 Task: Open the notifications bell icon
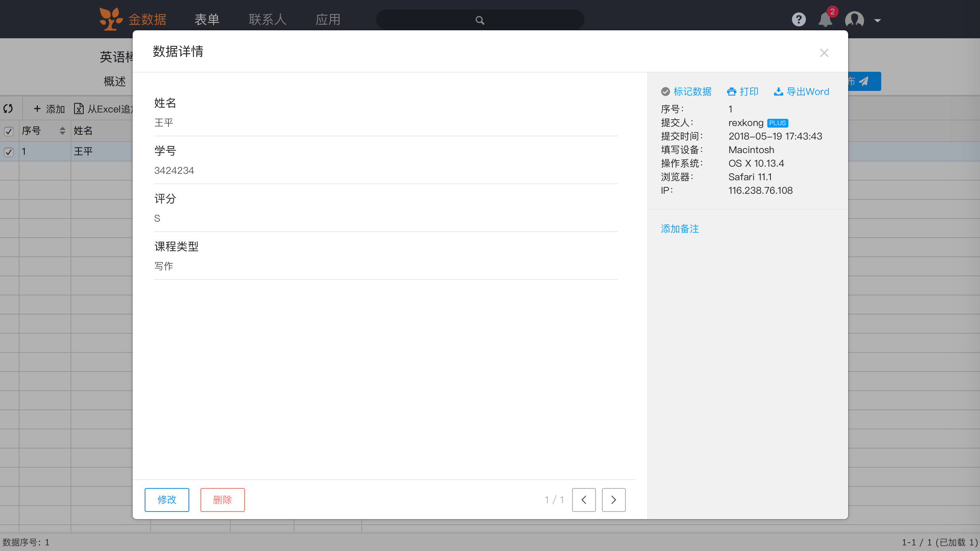(x=825, y=20)
